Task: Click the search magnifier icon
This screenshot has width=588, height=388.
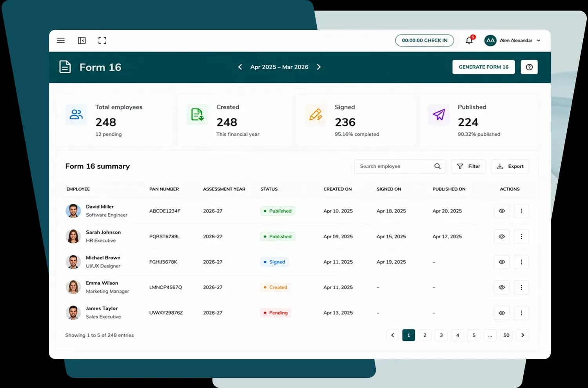Action: click(437, 166)
